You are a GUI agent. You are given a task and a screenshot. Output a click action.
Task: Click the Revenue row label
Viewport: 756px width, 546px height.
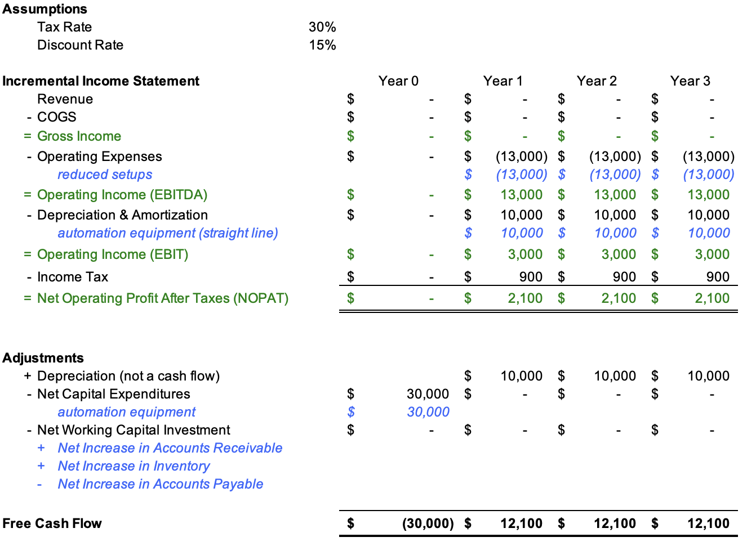(x=65, y=99)
